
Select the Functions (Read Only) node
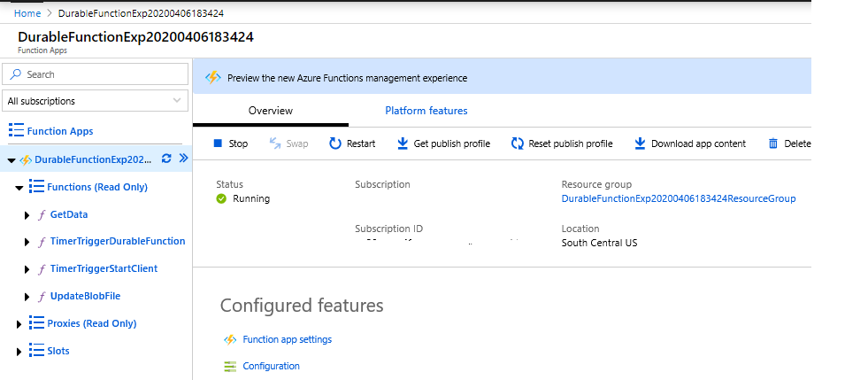97,187
